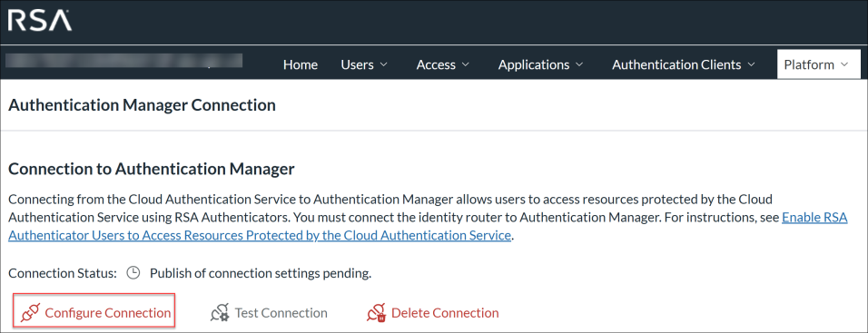Click the Test Connection gear-plug icon
Image resolution: width=868 pixels, height=333 pixels.
221,313
